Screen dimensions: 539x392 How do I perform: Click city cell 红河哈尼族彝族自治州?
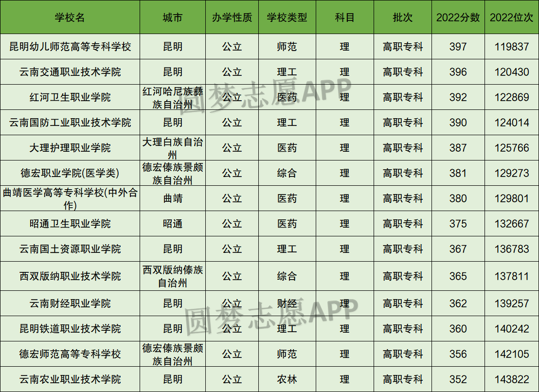pos(173,98)
